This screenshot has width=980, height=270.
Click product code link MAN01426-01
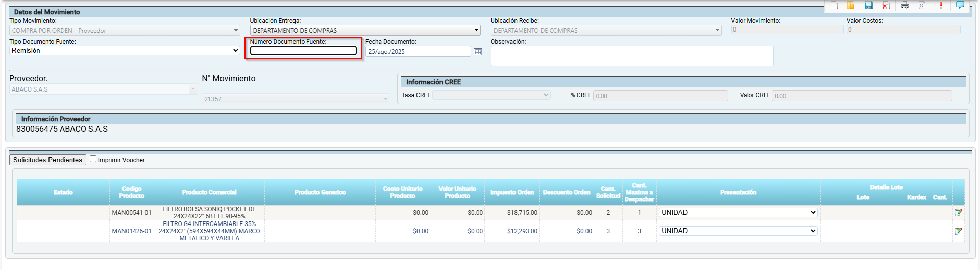click(132, 231)
